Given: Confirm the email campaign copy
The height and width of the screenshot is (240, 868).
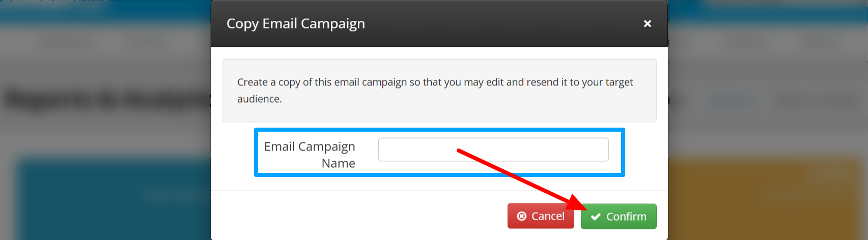Looking at the screenshot, I should pyautogui.click(x=619, y=216).
